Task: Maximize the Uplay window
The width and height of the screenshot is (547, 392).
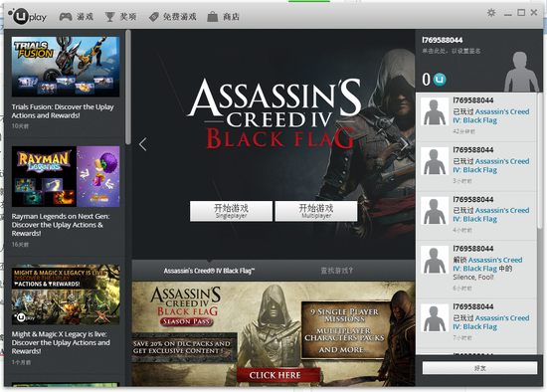Action: pos(521,13)
